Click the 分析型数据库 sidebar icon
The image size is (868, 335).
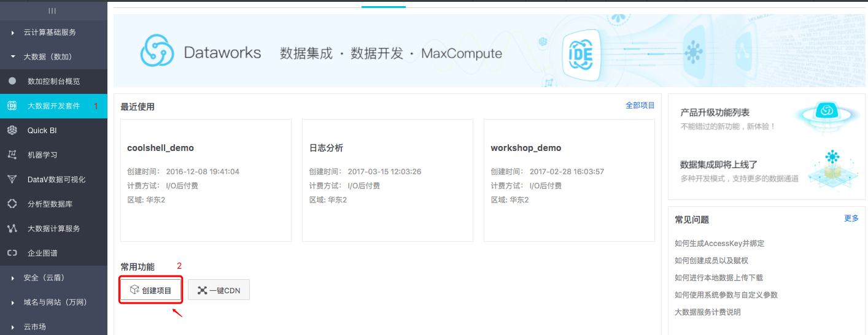tap(12, 204)
